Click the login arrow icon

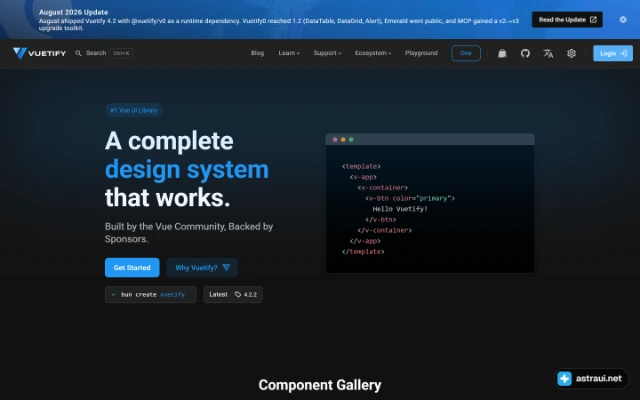tap(623, 53)
